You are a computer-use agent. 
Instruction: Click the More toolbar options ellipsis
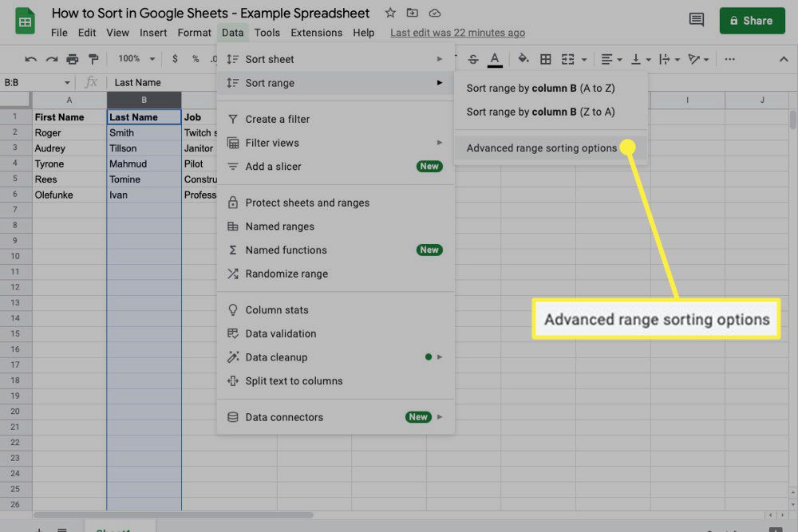[x=729, y=59]
